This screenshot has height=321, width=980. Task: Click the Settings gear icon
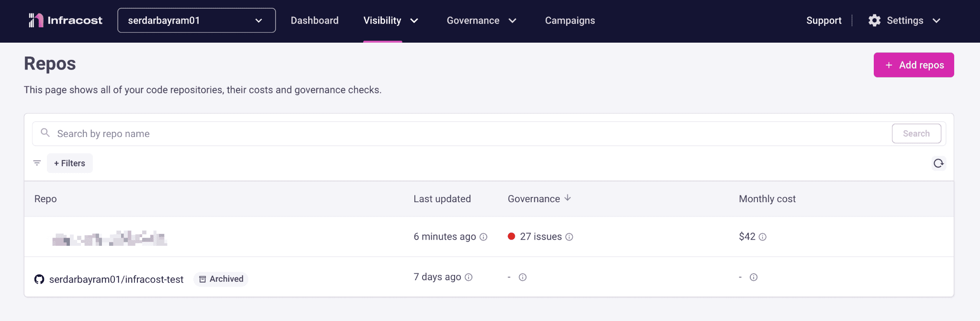pyautogui.click(x=874, y=21)
